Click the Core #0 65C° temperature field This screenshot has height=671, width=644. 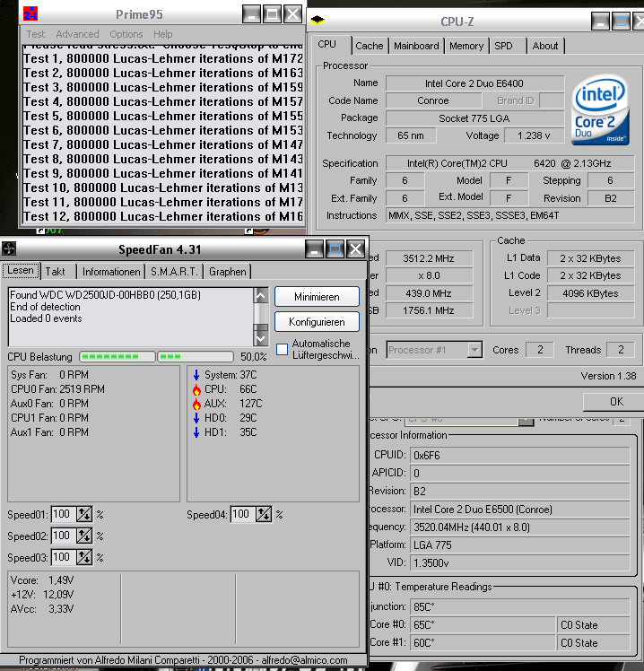coord(483,624)
